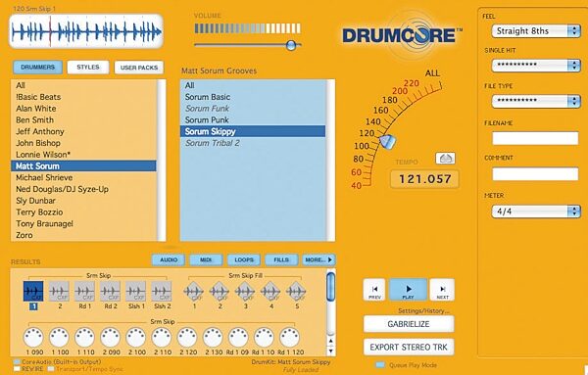Select MIDI groove Rd 1 10

(x=264, y=337)
